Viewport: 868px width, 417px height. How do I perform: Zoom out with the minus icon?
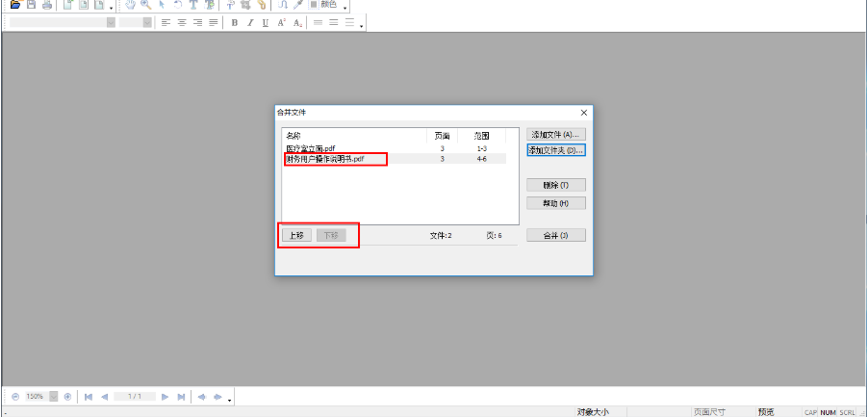coord(15,397)
